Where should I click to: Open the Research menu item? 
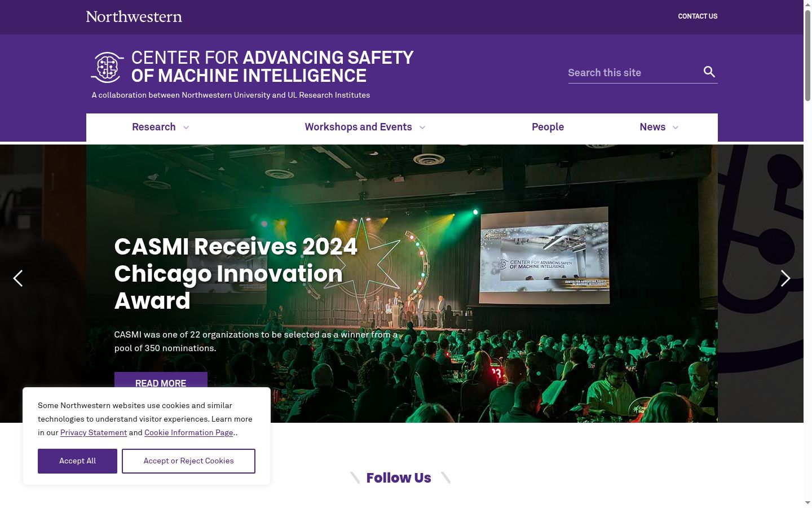(x=154, y=127)
